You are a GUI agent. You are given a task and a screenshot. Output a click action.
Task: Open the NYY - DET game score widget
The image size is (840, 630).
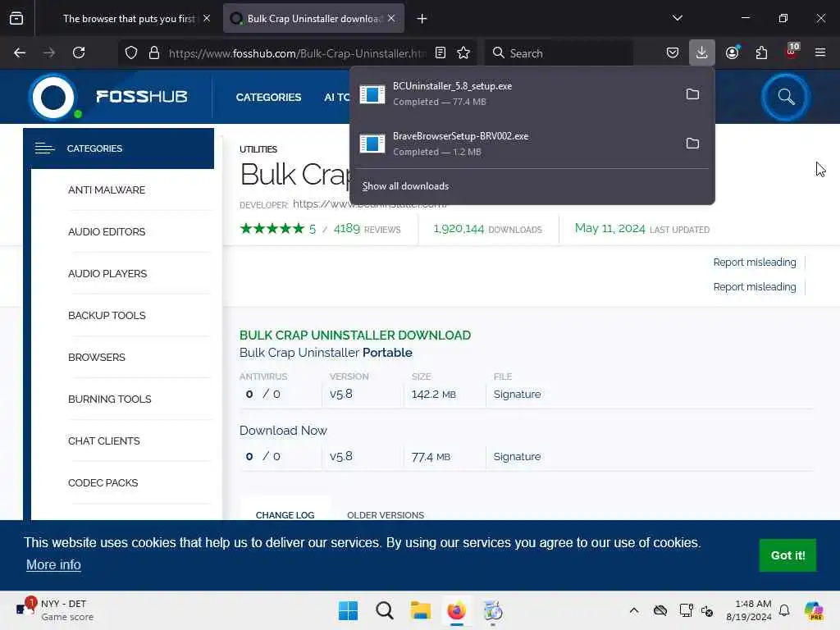(x=53, y=610)
